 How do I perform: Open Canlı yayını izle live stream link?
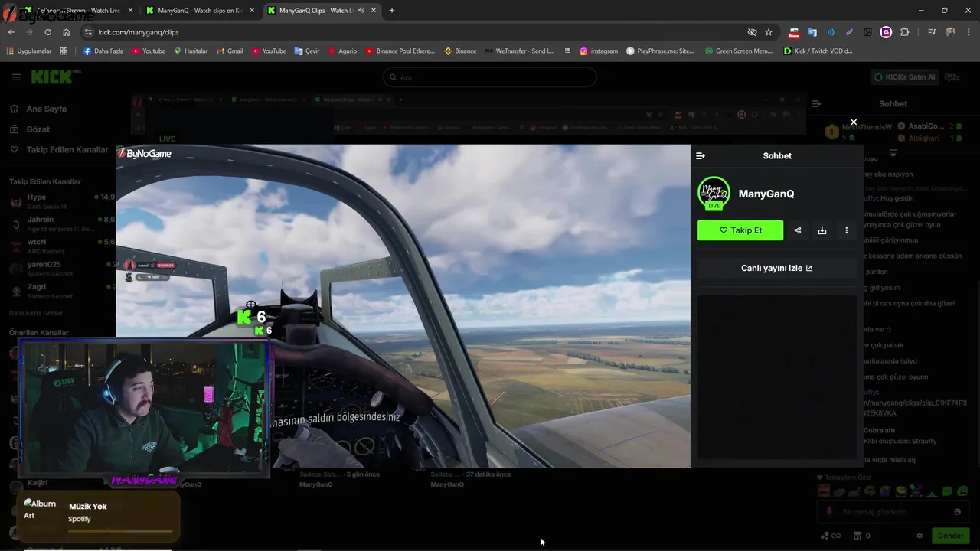tap(777, 269)
